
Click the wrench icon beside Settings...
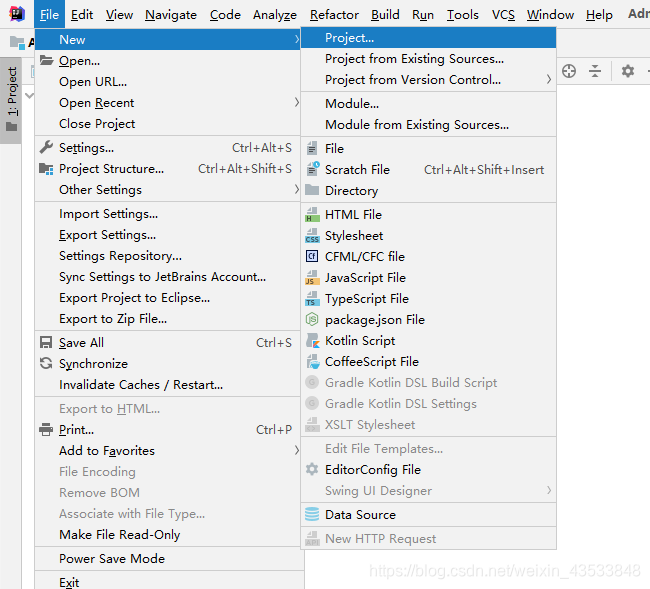tap(46, 147)
